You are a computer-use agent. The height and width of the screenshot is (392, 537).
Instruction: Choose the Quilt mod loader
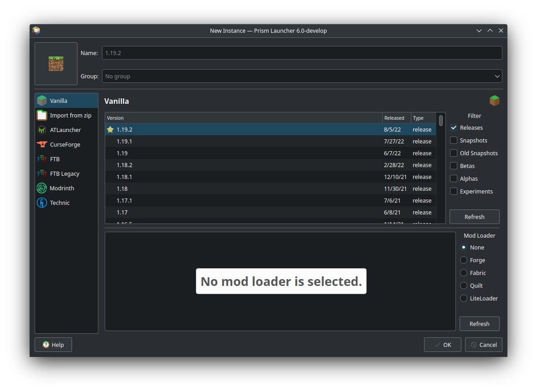coord(464,285)
